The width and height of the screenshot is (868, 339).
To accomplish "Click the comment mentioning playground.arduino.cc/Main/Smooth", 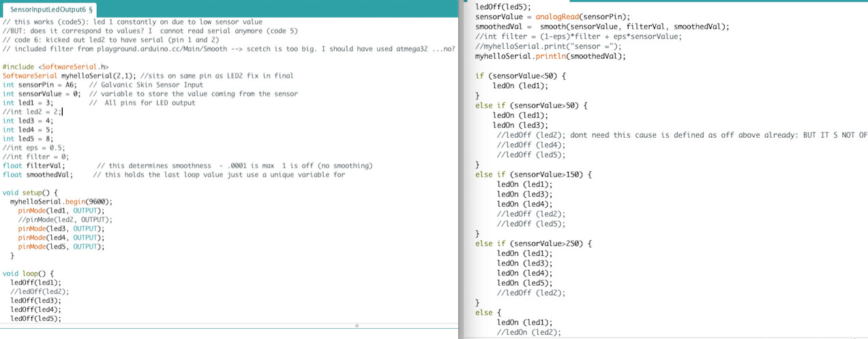I will tap(228, 49).
